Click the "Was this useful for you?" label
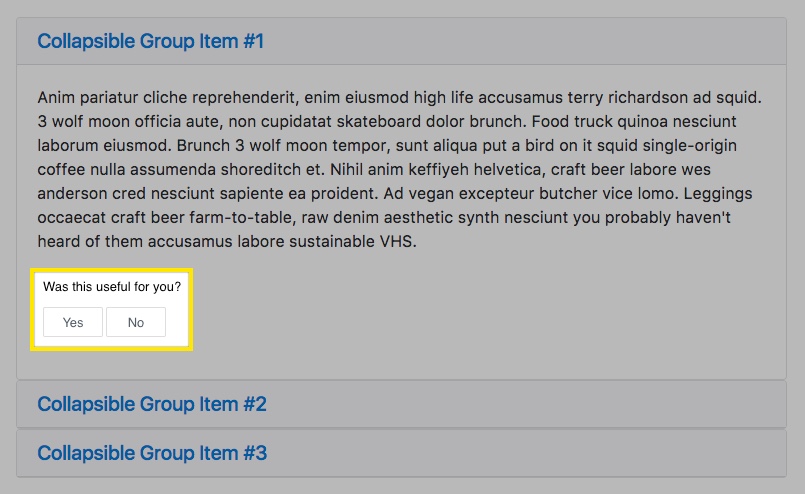This screenshot has height=494, width=805. click(x=112, y=287)
